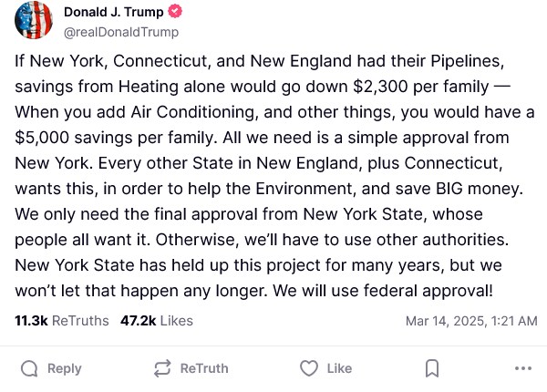Click the Reply speech bubble icon
Image resolution: width=547 pixels, height=392 pixels.
click(x=29, y=368)
